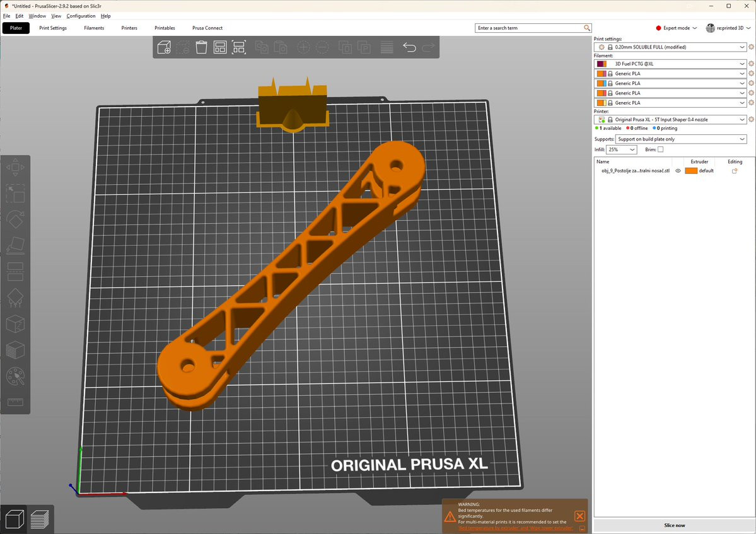
Task: Open the Configuration menu
Action: [x=81, y=16]
